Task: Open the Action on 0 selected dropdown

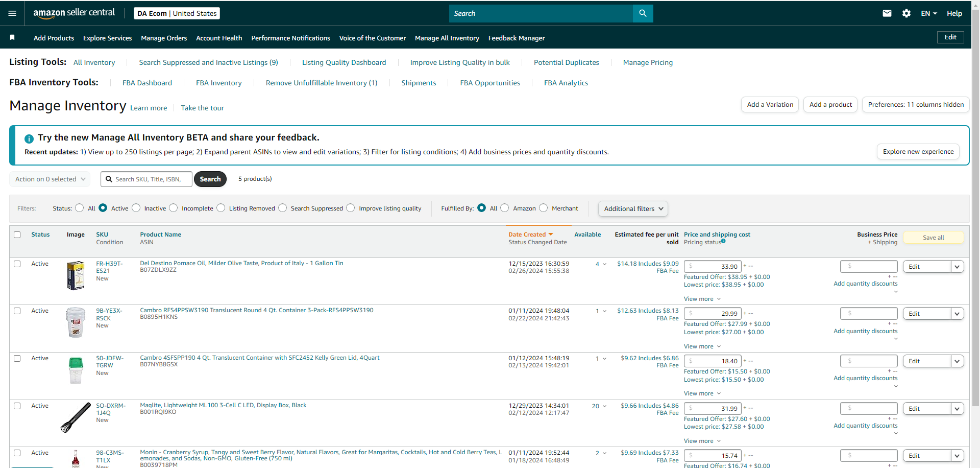Action: point(50,179)
